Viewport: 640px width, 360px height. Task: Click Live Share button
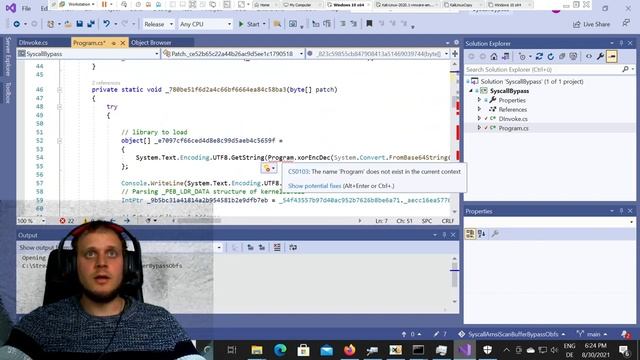pos(591,24)
